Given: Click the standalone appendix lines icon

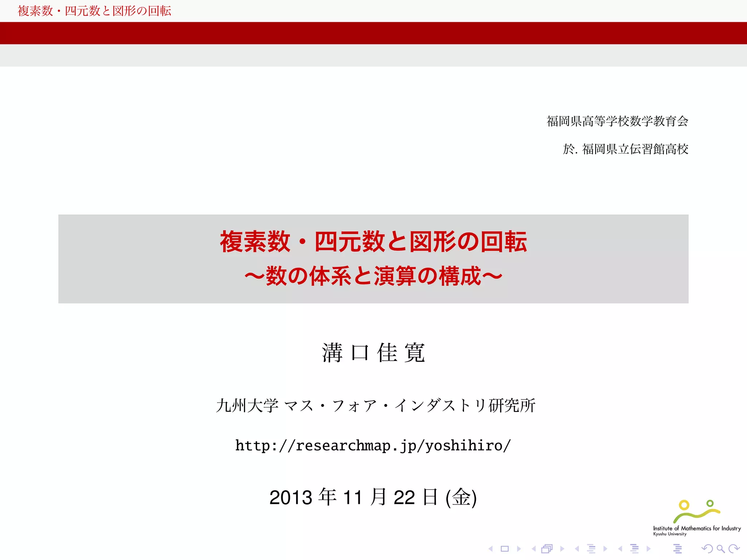Looking at the screenshot, I should (678, 549).
